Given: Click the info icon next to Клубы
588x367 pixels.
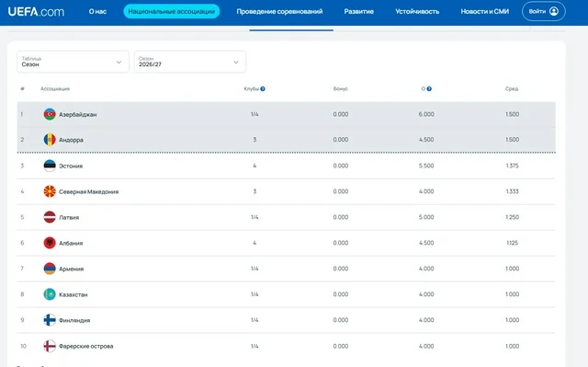Looking at the screenshot, I should 263,89.
